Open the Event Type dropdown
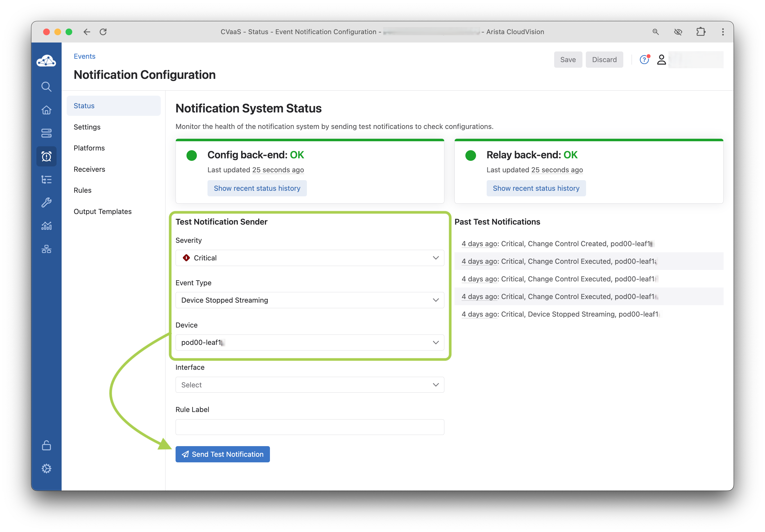Viewport: 765px width, 532px height. (x=309, y=300)
